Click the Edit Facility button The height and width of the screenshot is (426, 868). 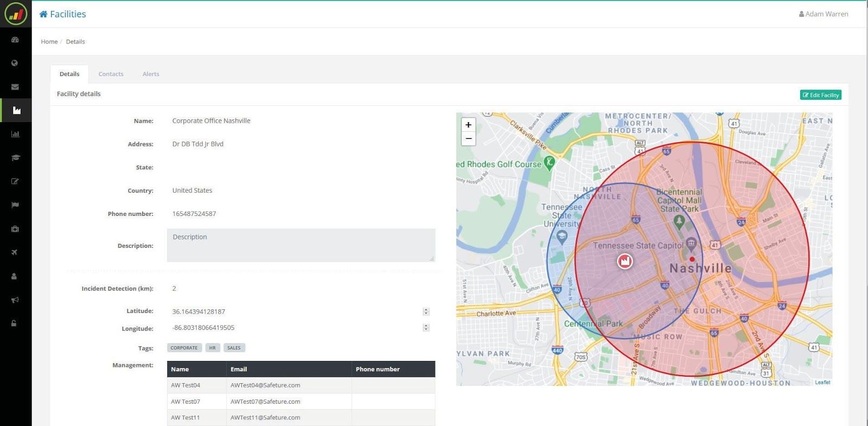(x=821, y=95)
